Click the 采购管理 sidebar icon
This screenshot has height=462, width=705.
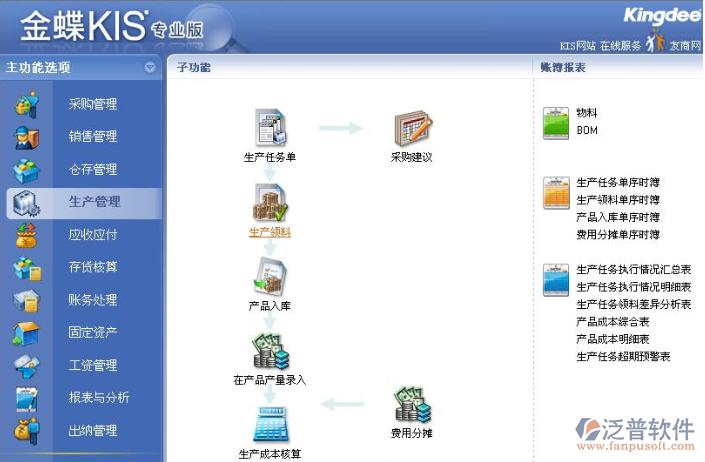(27, 105)
